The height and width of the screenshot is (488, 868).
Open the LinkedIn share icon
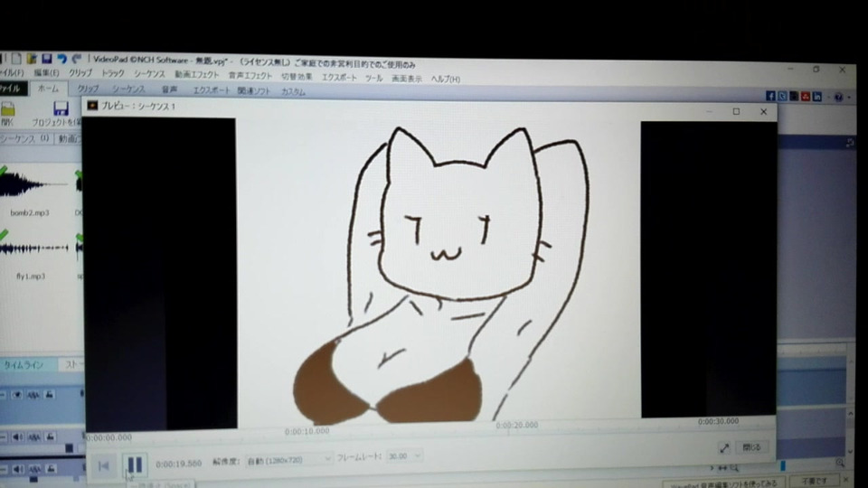tap(817, 97)
